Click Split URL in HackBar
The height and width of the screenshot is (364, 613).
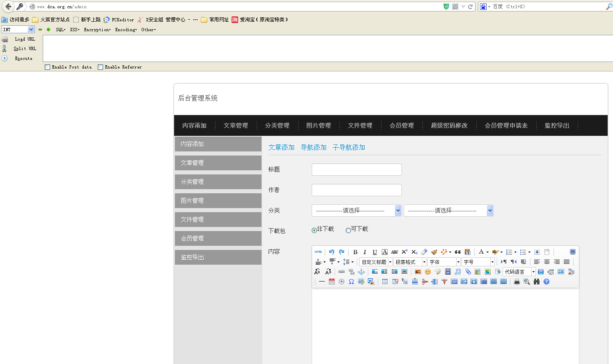(25, 49)
